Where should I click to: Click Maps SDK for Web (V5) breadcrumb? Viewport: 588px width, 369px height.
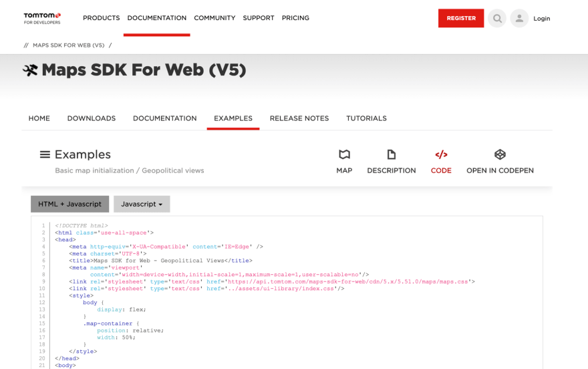pos(69,45)
